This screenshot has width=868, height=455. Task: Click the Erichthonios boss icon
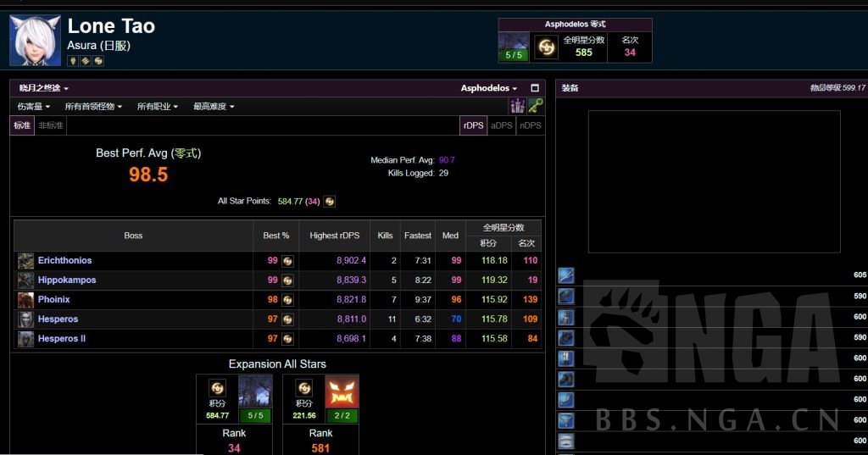(x=26, y=261)
